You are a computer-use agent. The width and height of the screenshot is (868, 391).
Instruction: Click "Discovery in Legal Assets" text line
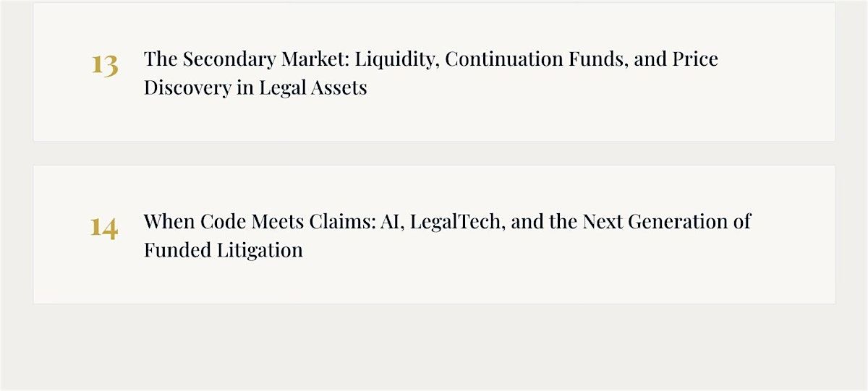(255, 88)
